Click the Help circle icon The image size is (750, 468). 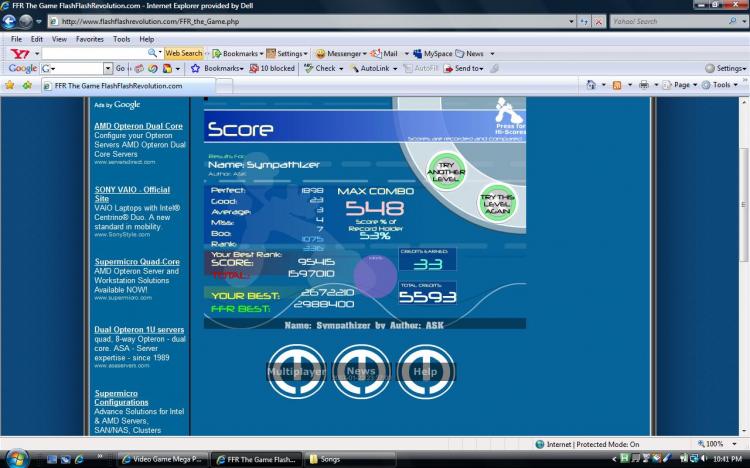point(425,372)
